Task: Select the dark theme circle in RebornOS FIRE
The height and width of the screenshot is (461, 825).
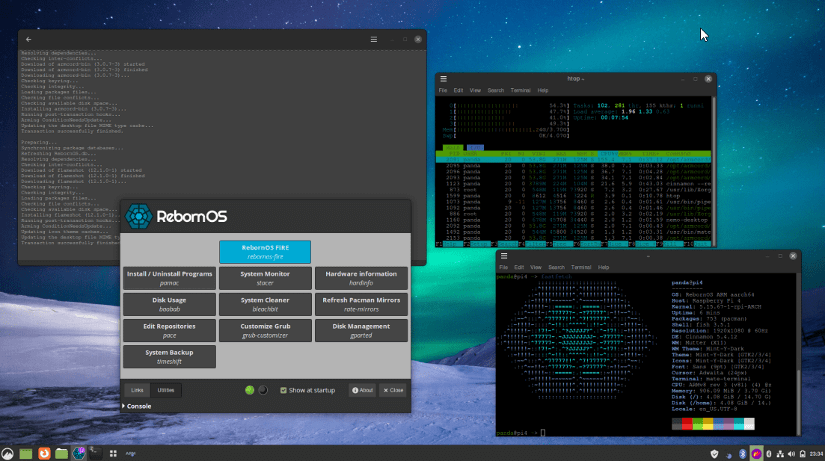Action: (x=263, y=390)
